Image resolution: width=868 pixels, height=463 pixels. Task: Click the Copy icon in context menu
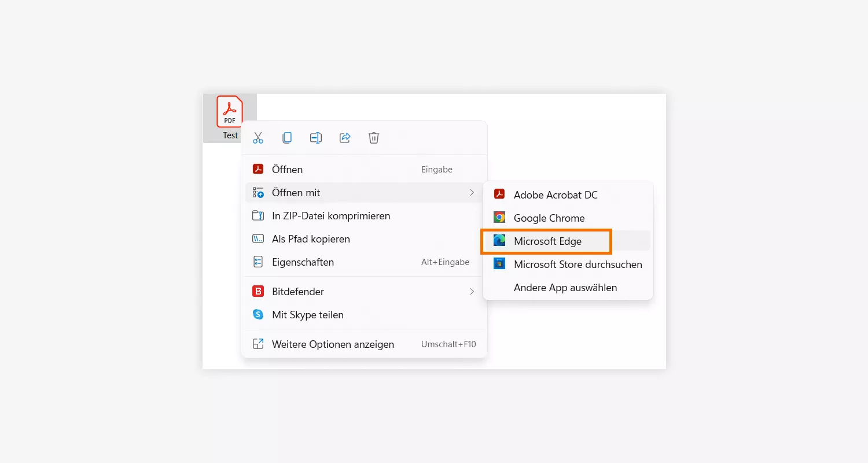[287, 138]
